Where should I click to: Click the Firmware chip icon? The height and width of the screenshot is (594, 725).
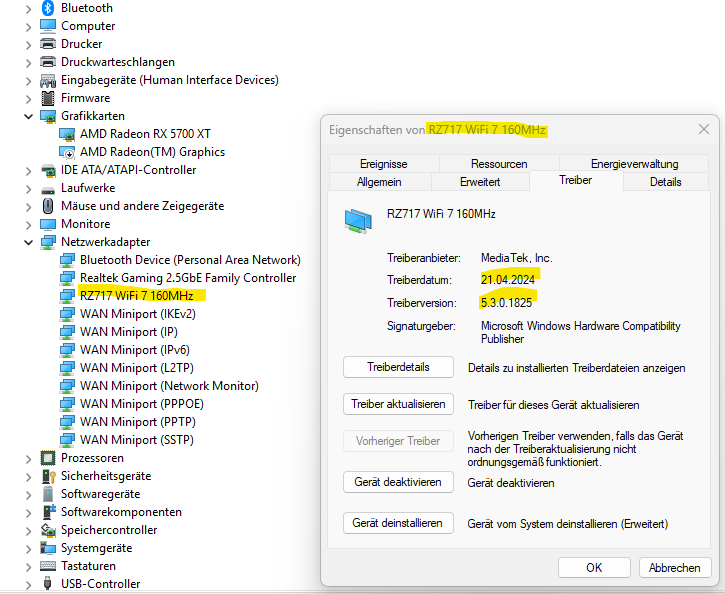pos(48,98)
